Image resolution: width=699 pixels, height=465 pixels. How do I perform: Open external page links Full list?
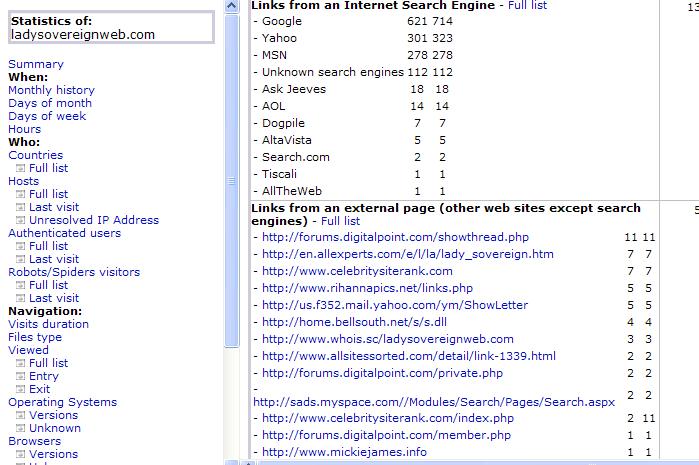(x=341, y=221)
